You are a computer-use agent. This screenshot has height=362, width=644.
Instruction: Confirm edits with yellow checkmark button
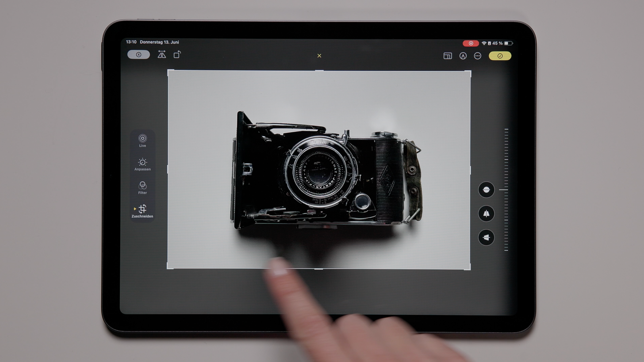500,56
